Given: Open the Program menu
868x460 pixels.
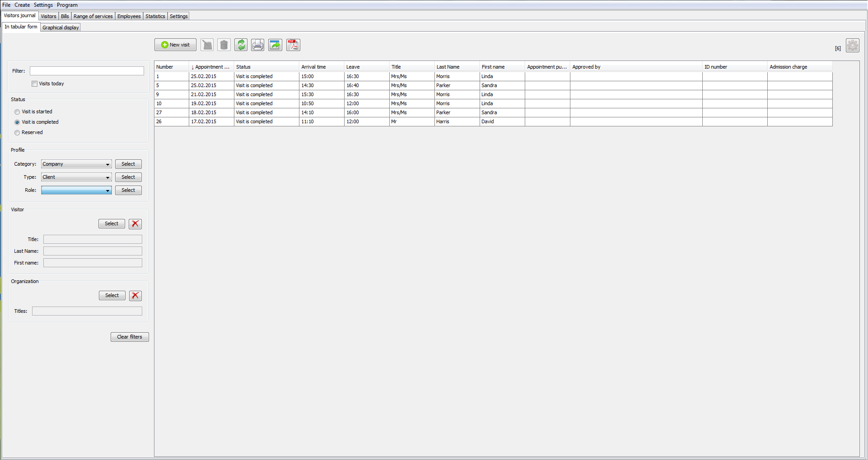Looking at the screenshot, I should coord(67,5).
